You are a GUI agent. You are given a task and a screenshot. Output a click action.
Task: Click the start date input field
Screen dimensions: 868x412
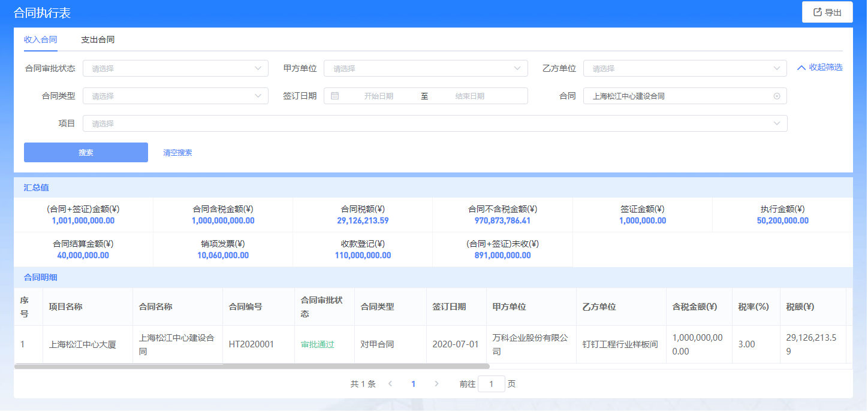tap(378, 96)
